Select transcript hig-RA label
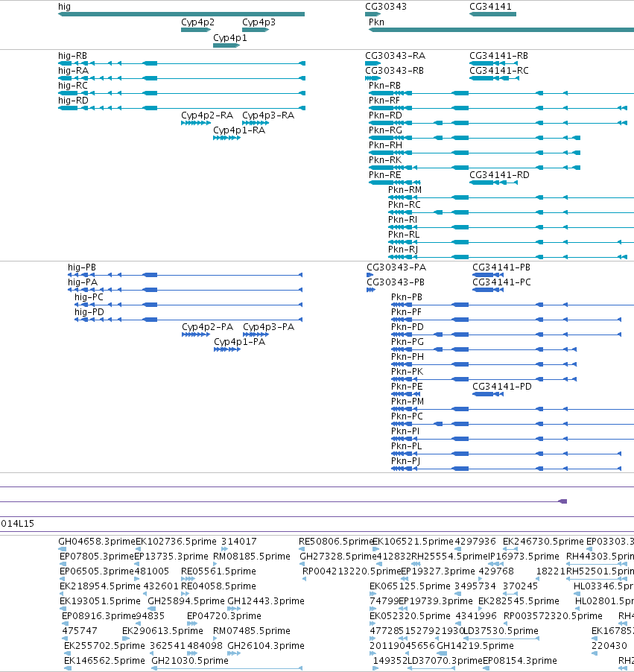This screenshot has height=672, width=634. point(73,71)
